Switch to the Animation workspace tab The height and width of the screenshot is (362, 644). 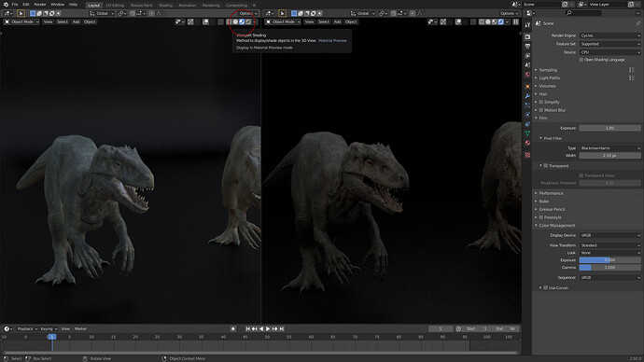(188, 6)
